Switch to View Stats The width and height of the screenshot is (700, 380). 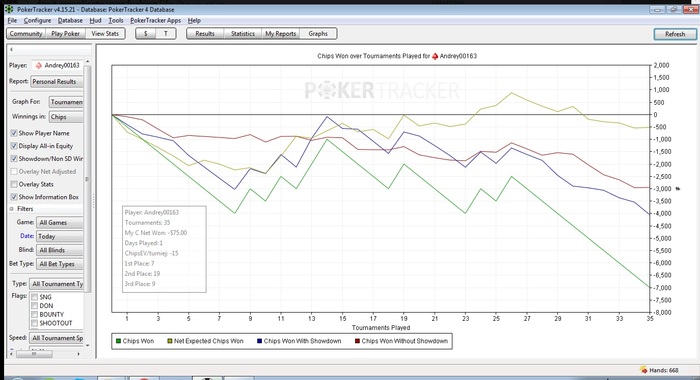point(105,33)
